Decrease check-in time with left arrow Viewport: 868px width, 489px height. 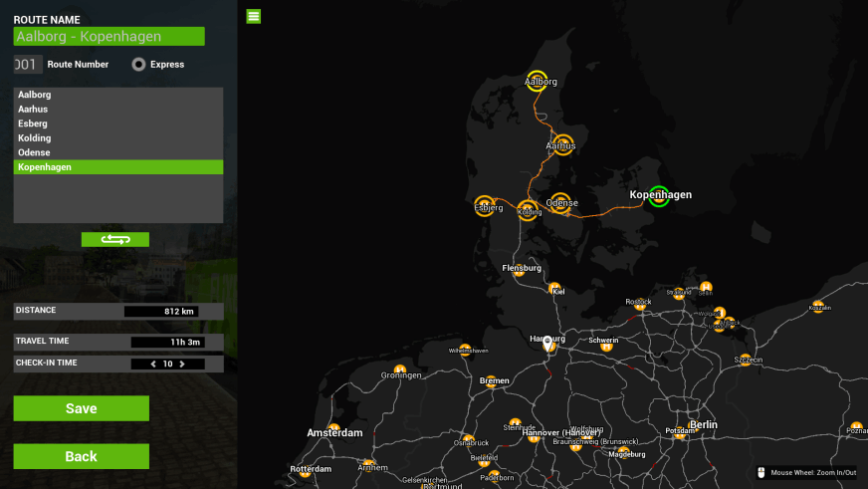(153, 364)
